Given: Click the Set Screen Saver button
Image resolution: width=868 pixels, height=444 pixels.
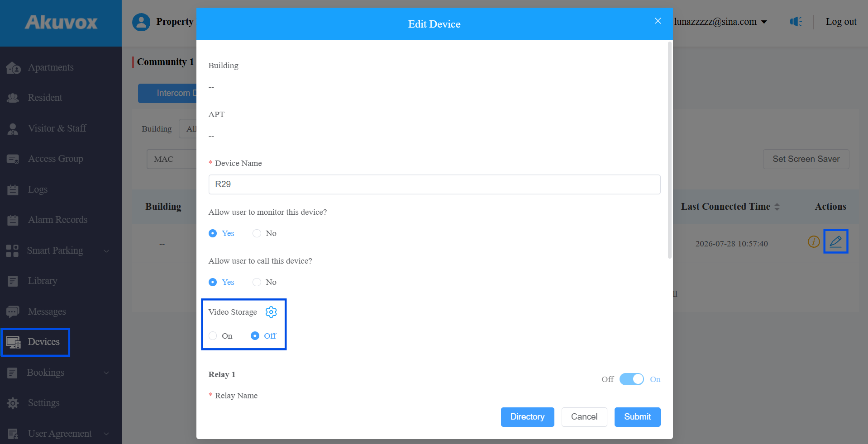Looking at the screenshot, I should pos(806,159).
